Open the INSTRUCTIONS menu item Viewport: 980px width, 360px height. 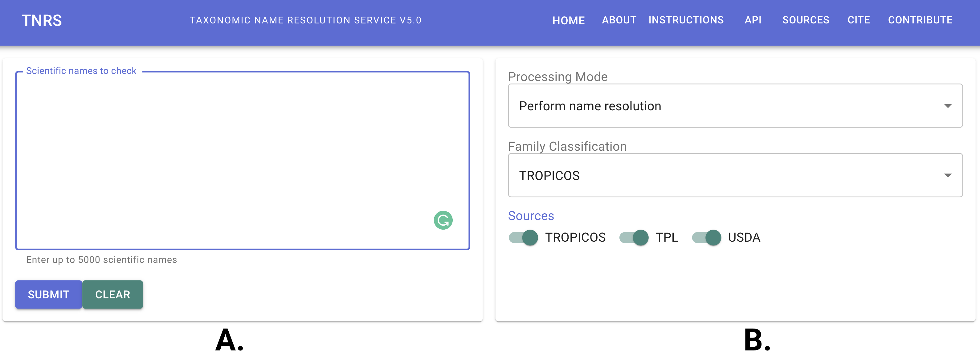(x=686, y=20)
